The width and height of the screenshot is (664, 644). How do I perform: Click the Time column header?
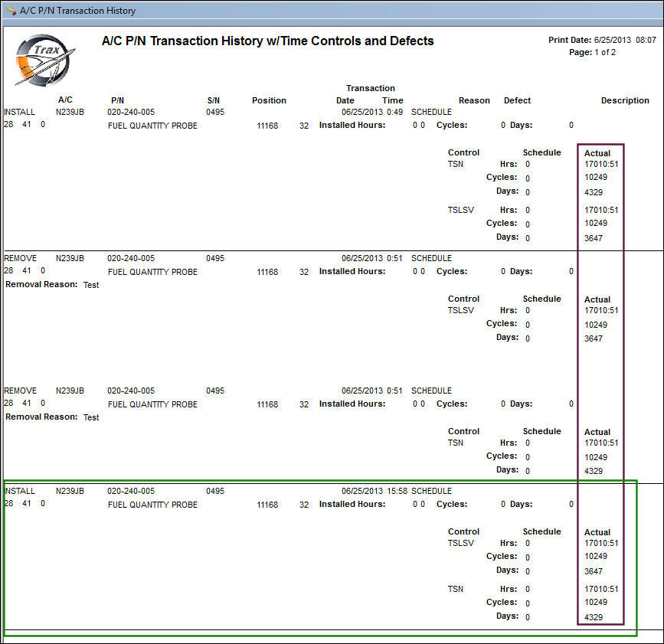[x=393, y=100]
